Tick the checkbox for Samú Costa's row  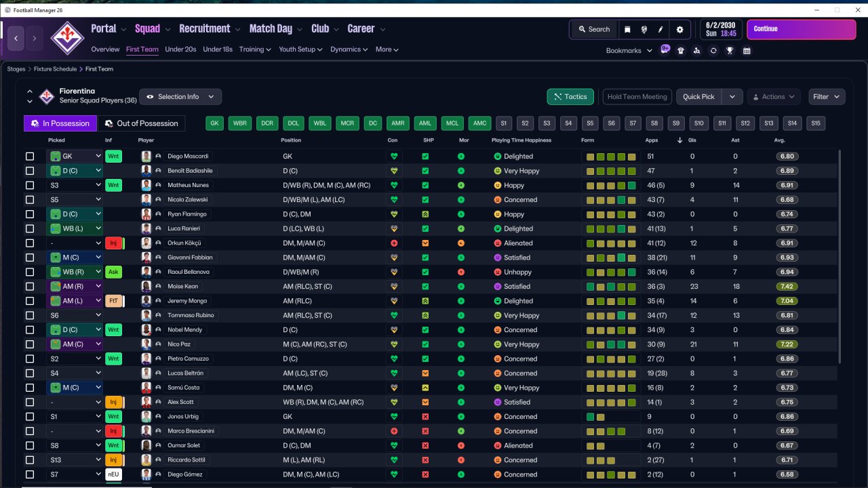point(30,388)
